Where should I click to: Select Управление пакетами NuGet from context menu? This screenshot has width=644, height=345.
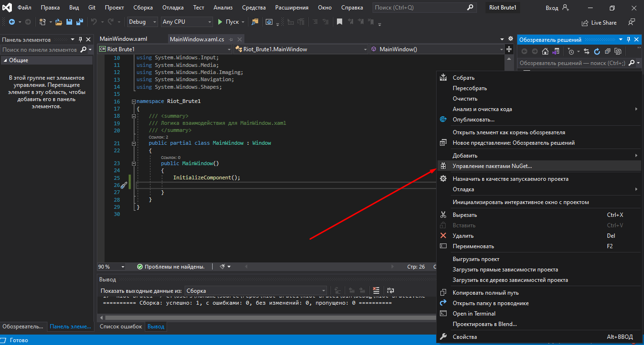point(492,166)
